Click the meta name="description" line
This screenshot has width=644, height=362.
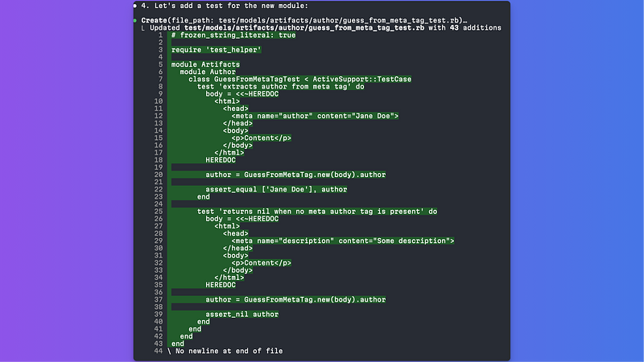(x=343, y=241)
